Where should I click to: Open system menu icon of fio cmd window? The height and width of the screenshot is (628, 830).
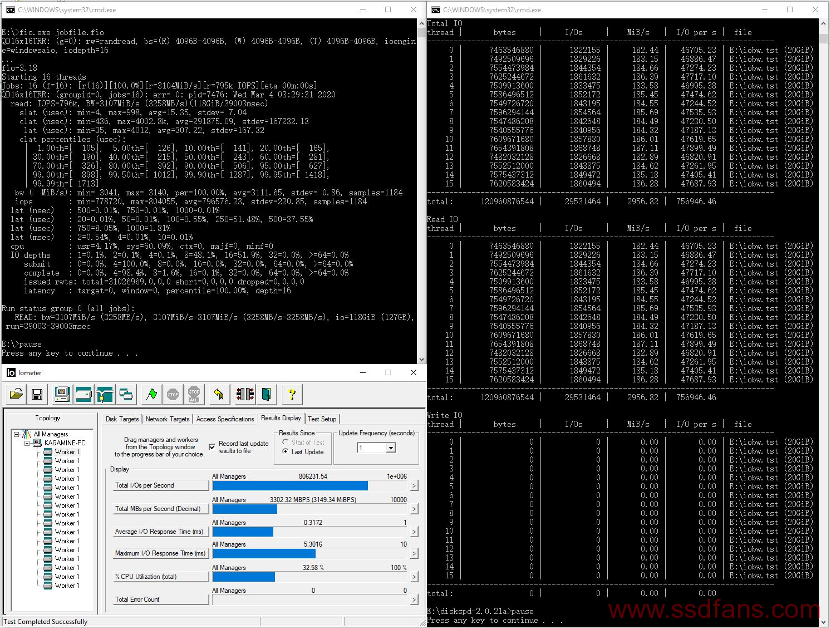click(x=10, y=10)
